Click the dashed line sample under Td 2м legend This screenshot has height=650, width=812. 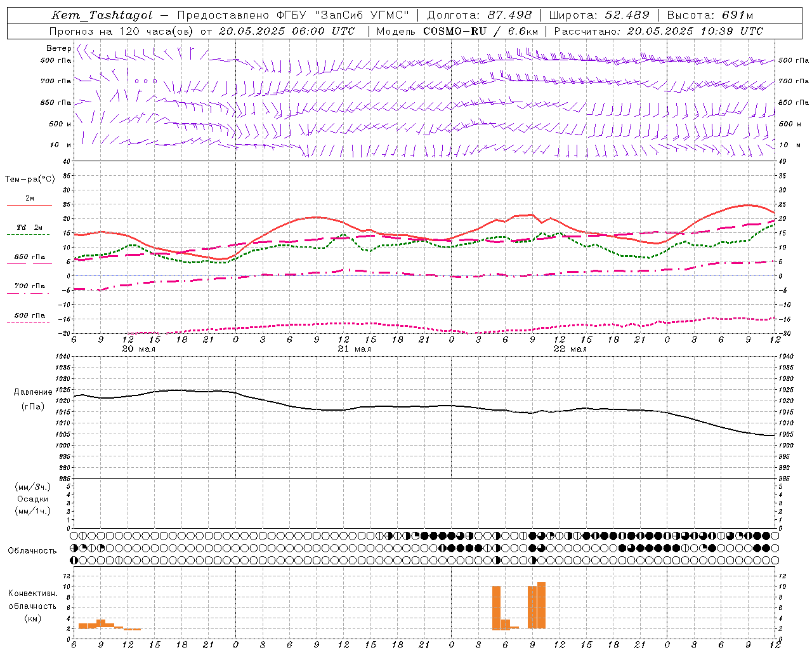click(28, 235)
